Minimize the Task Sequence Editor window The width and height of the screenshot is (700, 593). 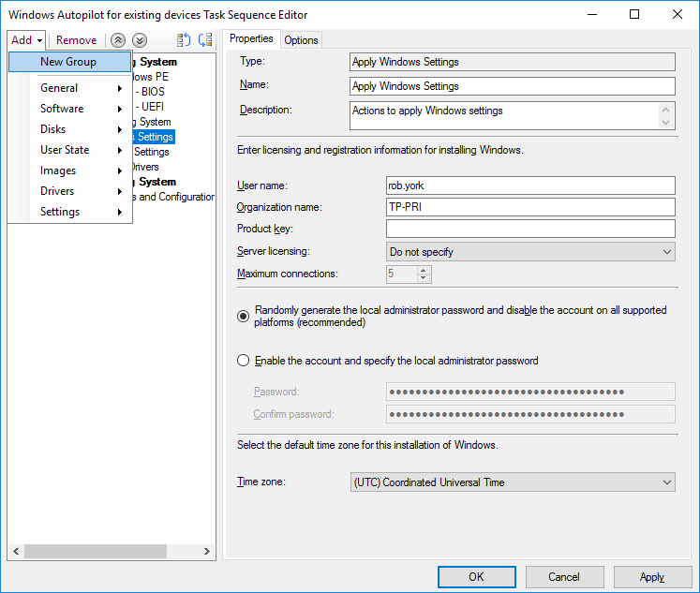click(x=592, y=14)
